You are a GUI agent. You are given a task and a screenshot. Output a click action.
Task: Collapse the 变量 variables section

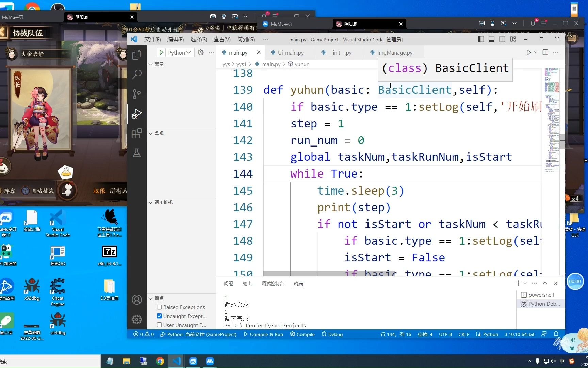(150, 64)
